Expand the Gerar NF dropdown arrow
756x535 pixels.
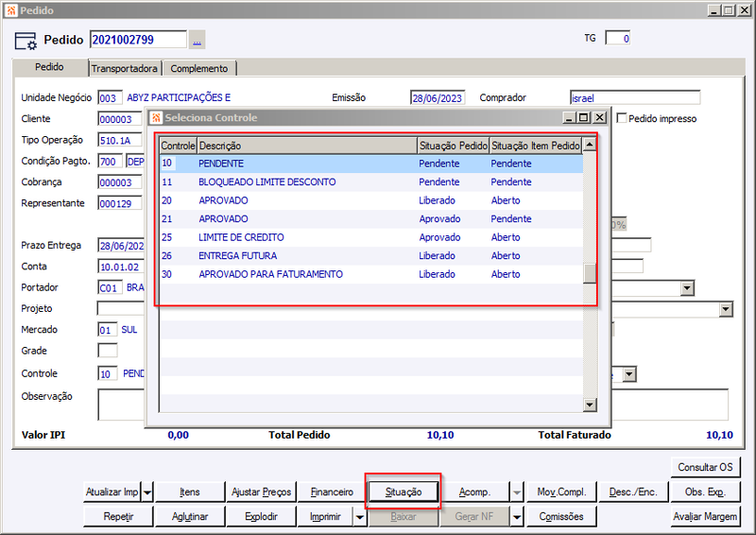[517, 517]
